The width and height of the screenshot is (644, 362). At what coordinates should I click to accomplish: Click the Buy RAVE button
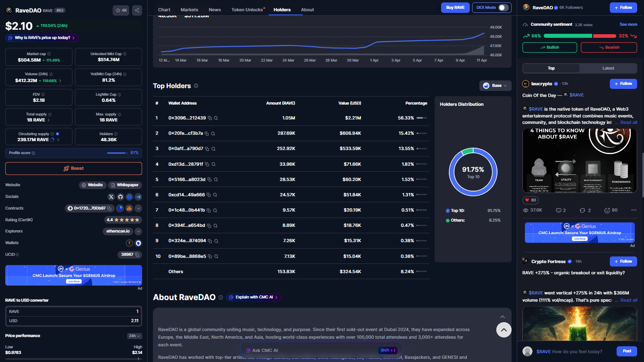pyautogui.click(x=455, y=8)
